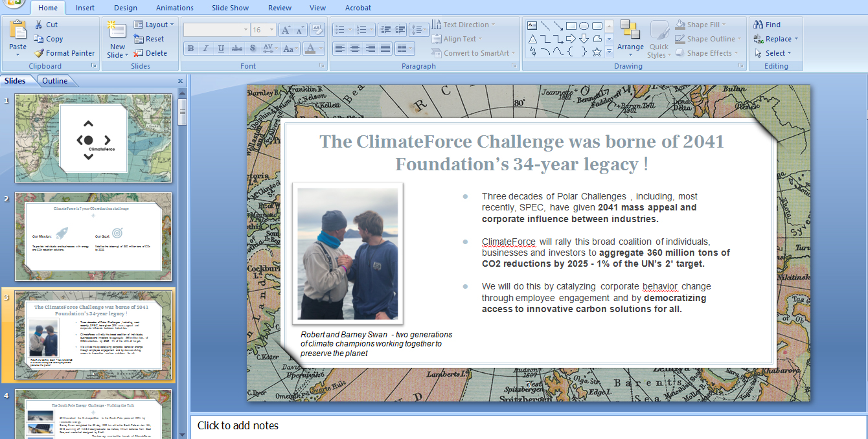Click the Cut scissors icon
The image size is (868, 439).
point(39,25)
